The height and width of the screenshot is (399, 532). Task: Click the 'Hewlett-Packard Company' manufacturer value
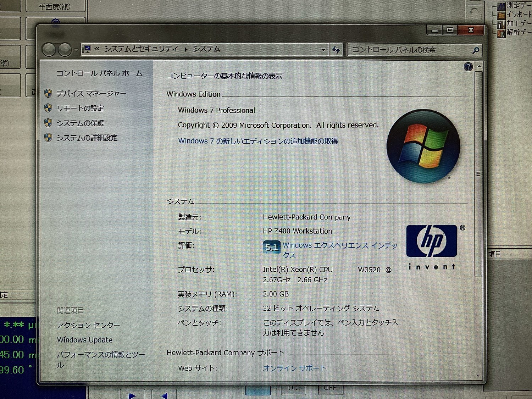(x=306, y=217)
